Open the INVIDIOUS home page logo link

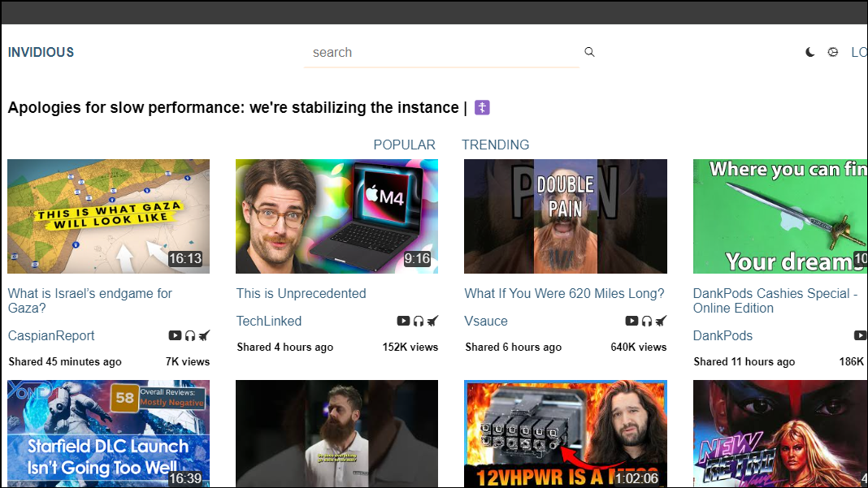(x=41, y=52)
